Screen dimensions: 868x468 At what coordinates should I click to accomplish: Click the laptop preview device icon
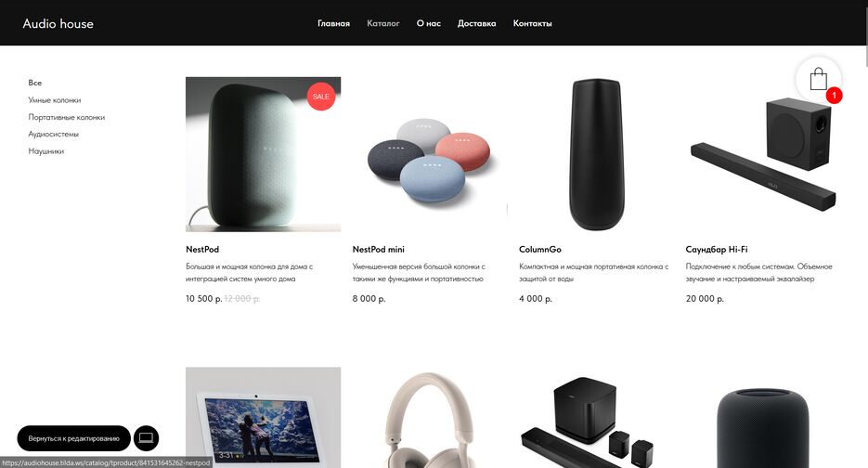tap(146, 438)
